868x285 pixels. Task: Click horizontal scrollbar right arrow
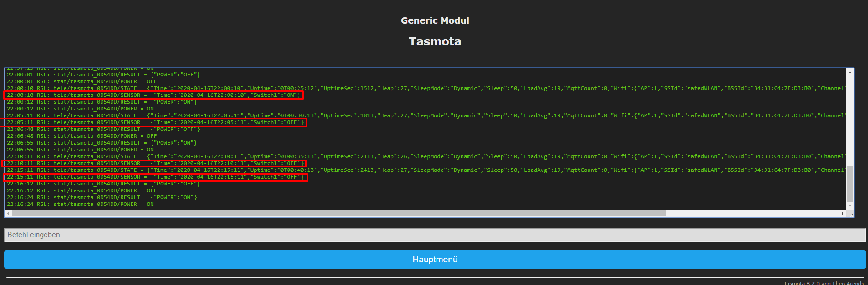coord(843,213)
